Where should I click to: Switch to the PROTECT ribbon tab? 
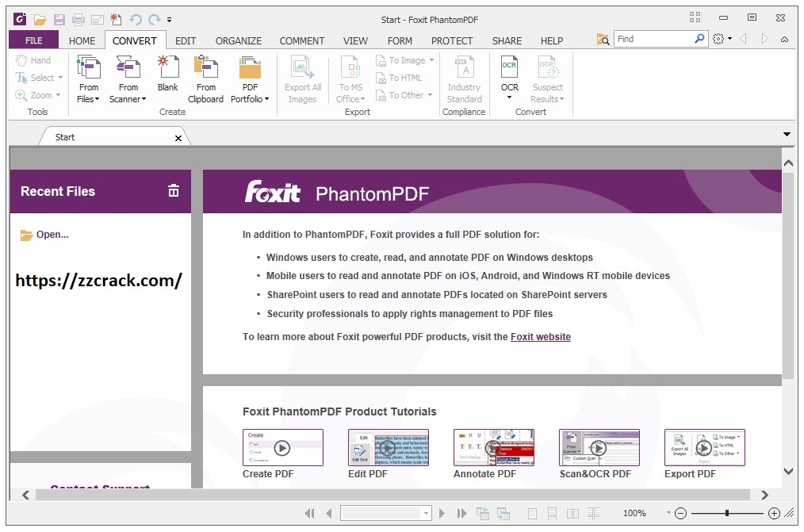point(452,40)
